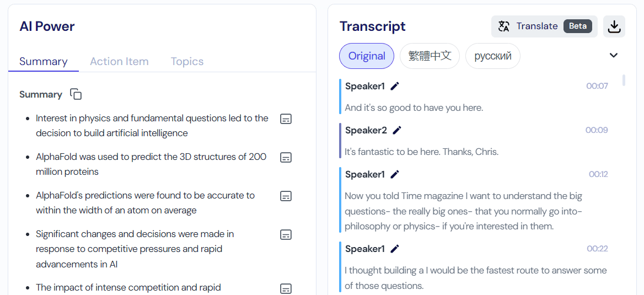Edit the Speaker2 name with the pencil icon

click(x=397, y=130)
